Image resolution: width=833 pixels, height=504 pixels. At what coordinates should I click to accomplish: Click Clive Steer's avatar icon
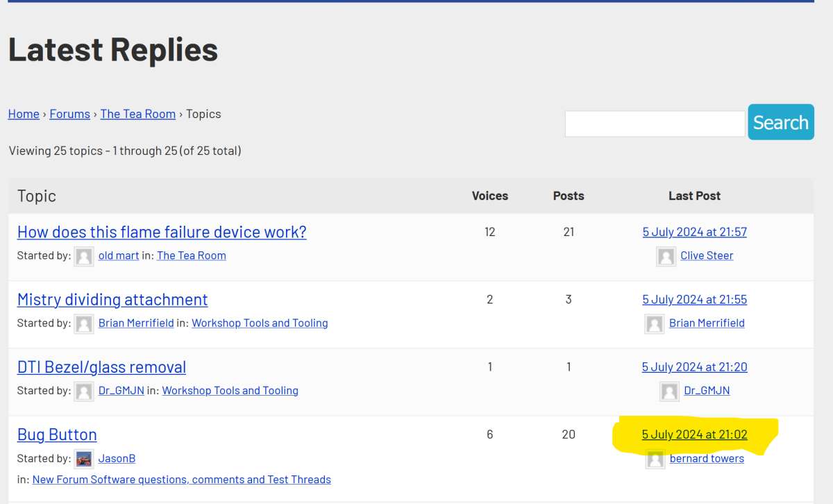[666, 256]
